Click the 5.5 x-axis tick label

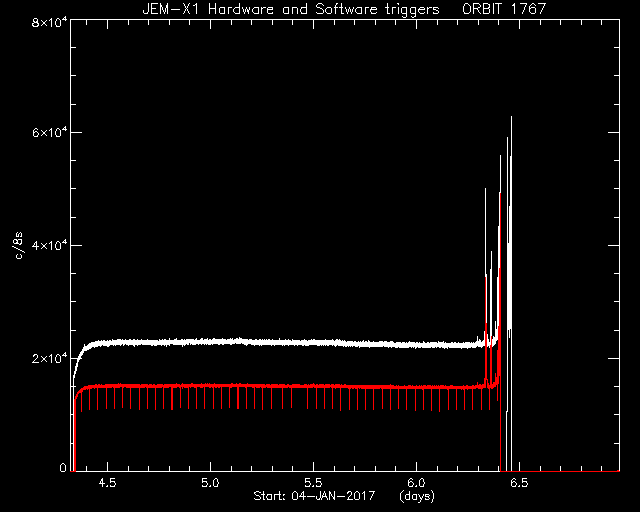click(x=313, y=483)
